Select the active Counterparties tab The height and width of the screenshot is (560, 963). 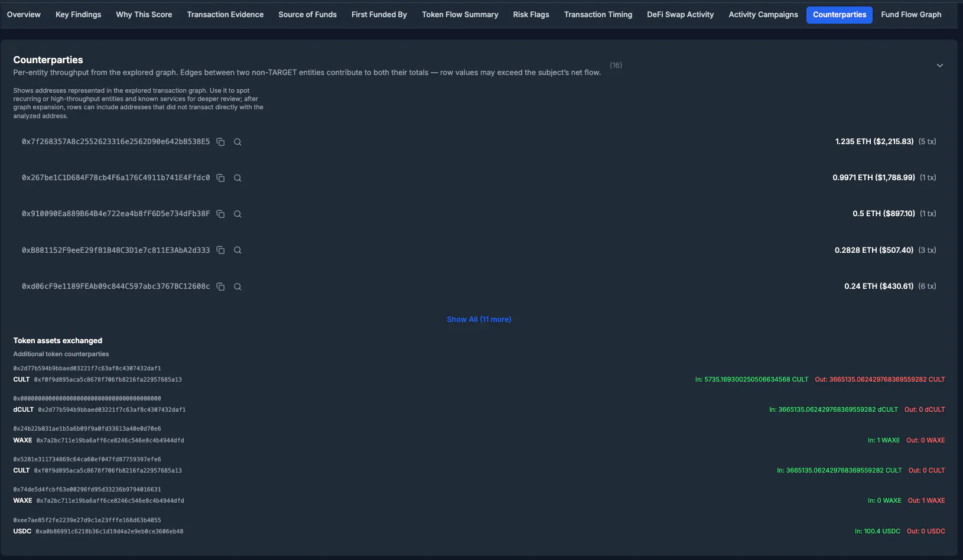tap(840, 14)
